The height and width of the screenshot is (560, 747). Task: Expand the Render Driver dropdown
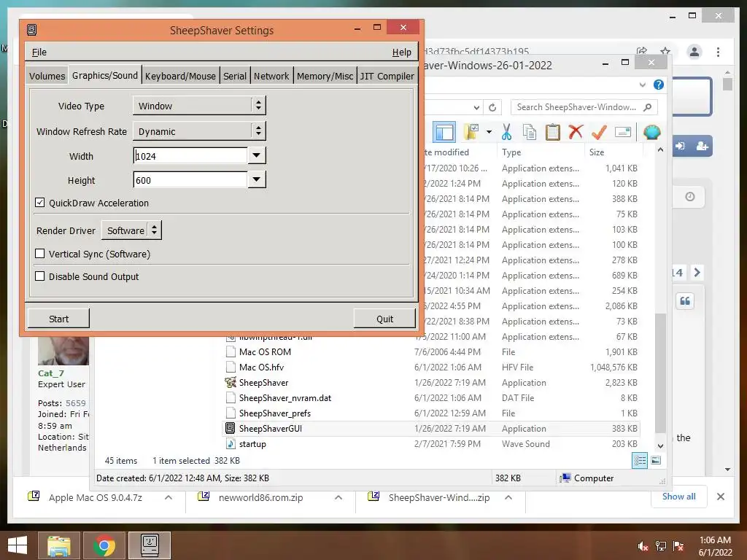131,230
